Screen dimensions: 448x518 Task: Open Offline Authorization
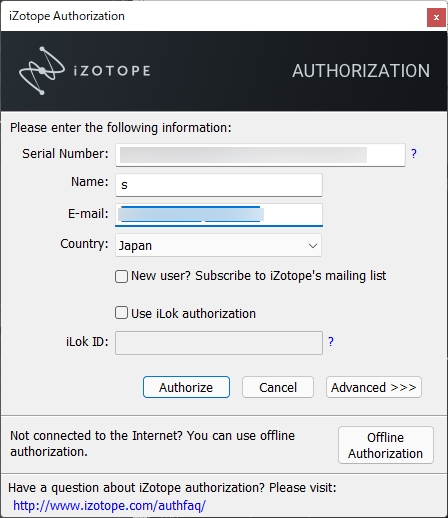point(386,445)
